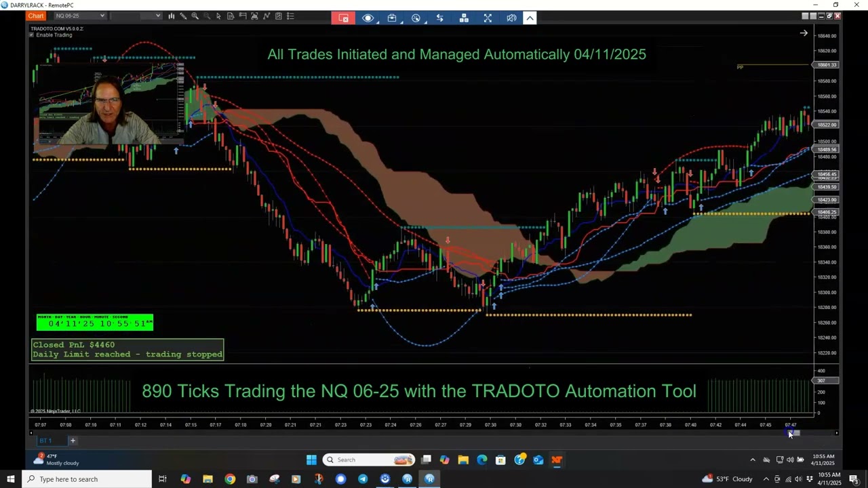Click the chart scrollbar right arrow
This screenshot has width=868, height=488.
tap(837, 433)
